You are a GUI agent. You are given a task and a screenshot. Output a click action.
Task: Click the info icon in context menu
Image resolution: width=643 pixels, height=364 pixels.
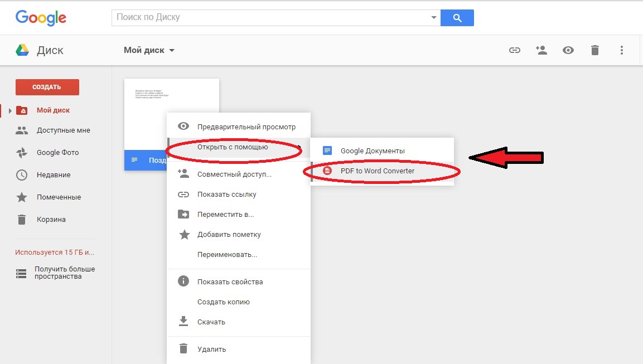[183, 281]
